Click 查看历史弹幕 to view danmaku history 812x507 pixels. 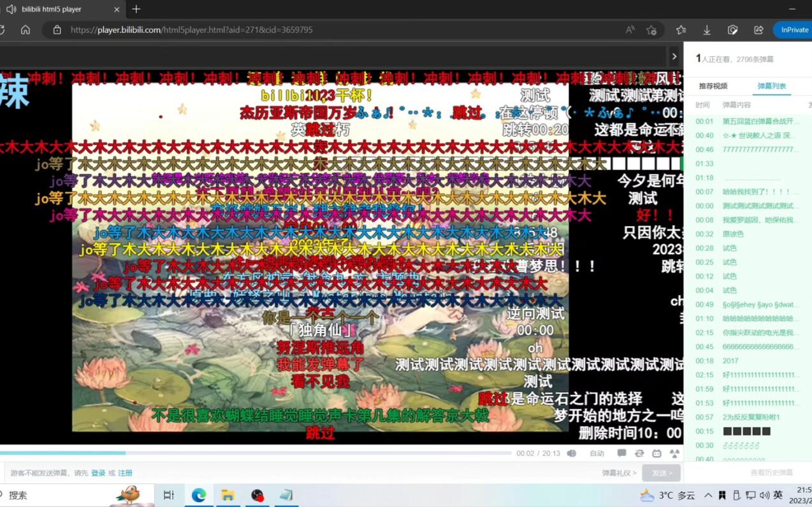[x=771, y=473]
